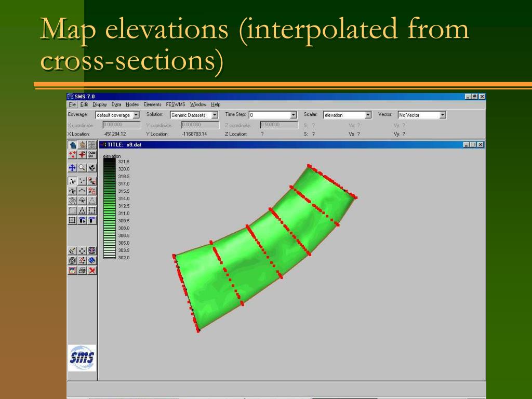The width and height of the screenshot is (532, 399).
Task: Click the legend value 321.5
Action: pos(124,162)
